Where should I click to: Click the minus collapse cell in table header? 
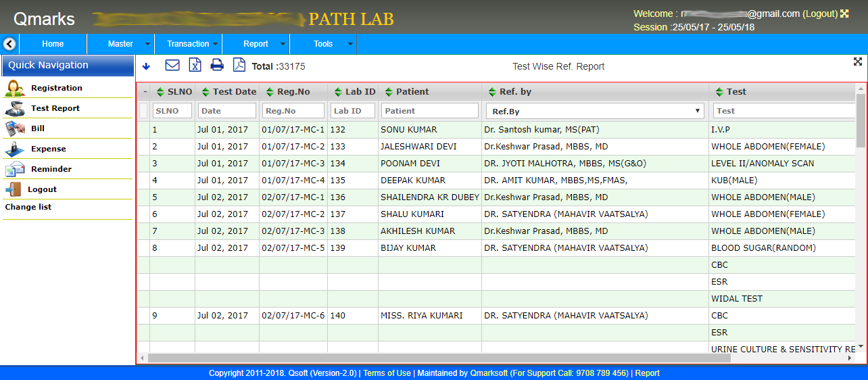[145, 92]
